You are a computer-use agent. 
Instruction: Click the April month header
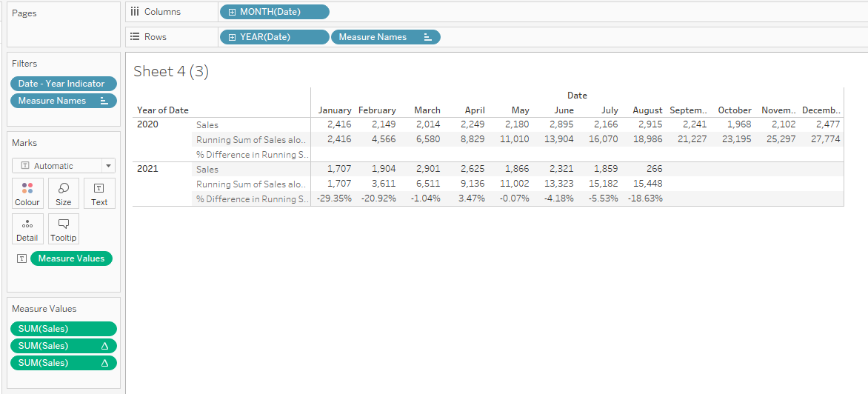tap(475, 110)
